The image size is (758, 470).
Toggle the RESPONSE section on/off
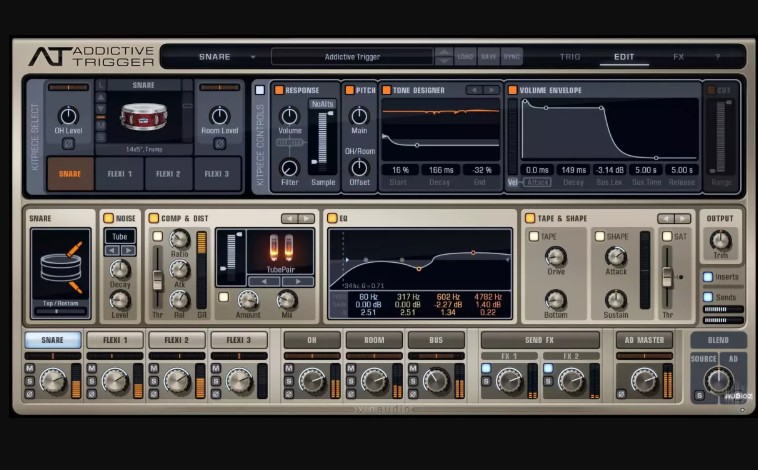279,90
